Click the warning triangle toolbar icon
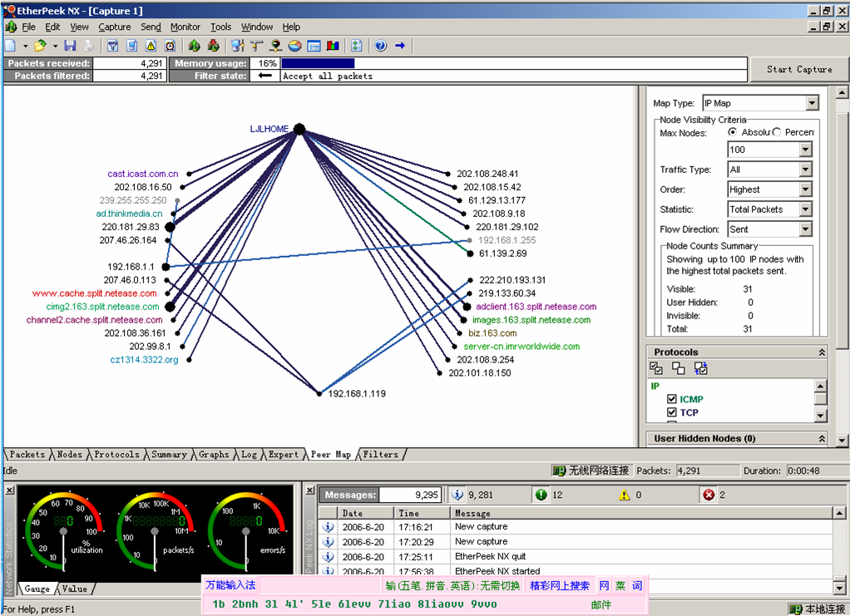Screen dimensions: 850x616 pos(151,46)
